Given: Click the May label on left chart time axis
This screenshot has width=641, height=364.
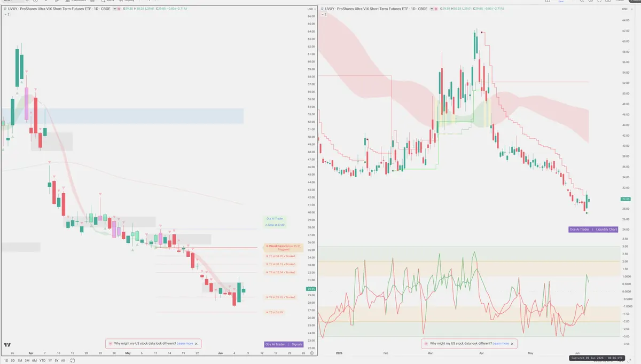Looking at the screenshot, I should pyautogui.click(x=128, y=353).
